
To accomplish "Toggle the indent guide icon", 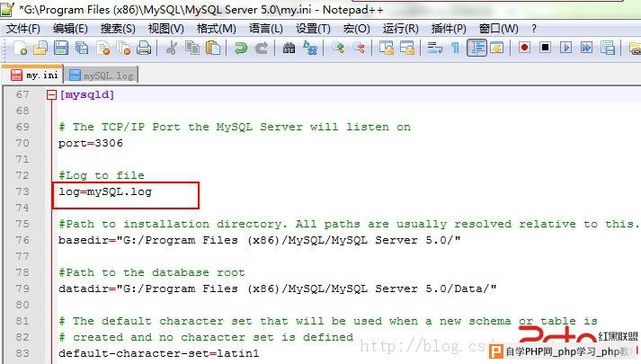I will [x=476, y=49].
